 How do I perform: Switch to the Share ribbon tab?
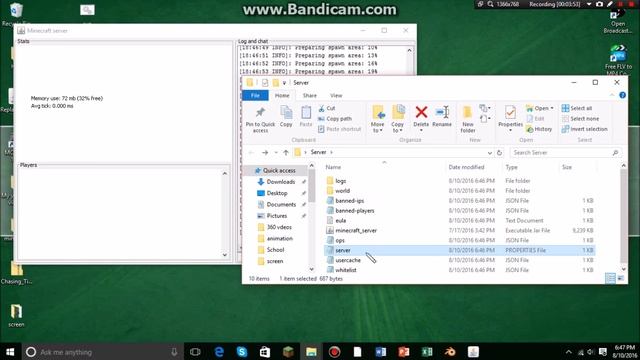coord(309,95)
